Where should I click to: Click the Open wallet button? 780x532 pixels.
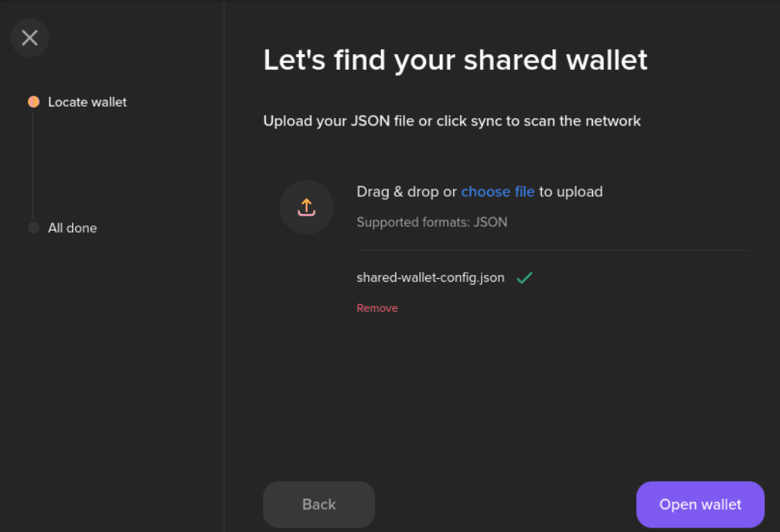click(700, 504)
